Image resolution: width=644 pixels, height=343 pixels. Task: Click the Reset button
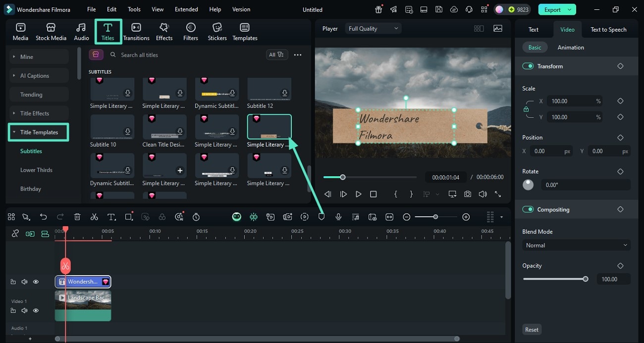pos(532,330)
